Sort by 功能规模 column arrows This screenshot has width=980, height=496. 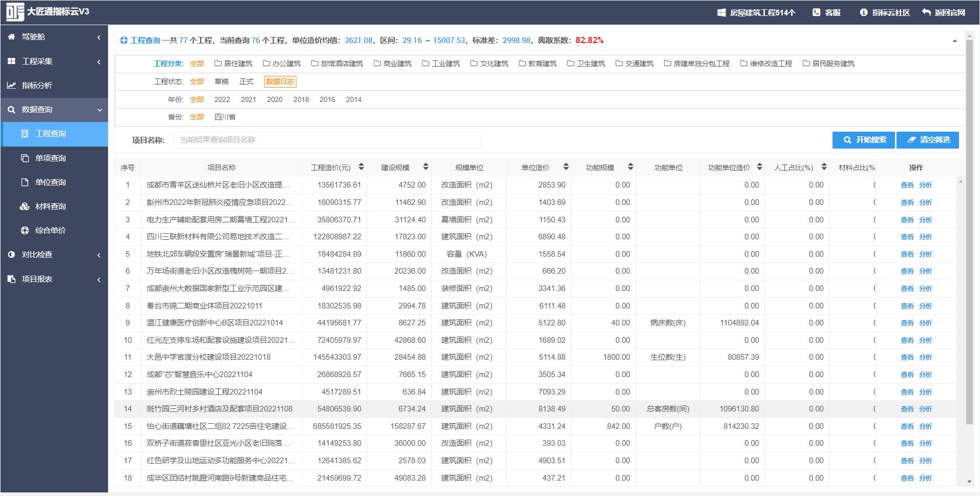[x=630, y=167]
